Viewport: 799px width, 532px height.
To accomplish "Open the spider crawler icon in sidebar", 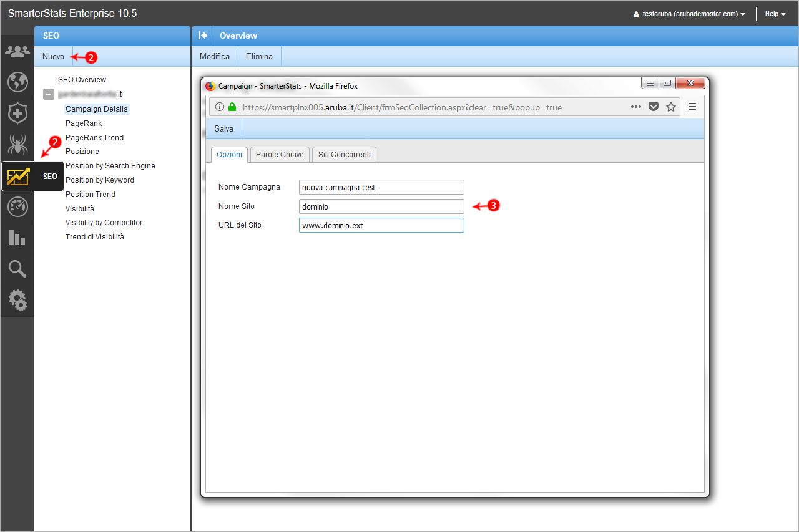I will [x=17, y=145].
